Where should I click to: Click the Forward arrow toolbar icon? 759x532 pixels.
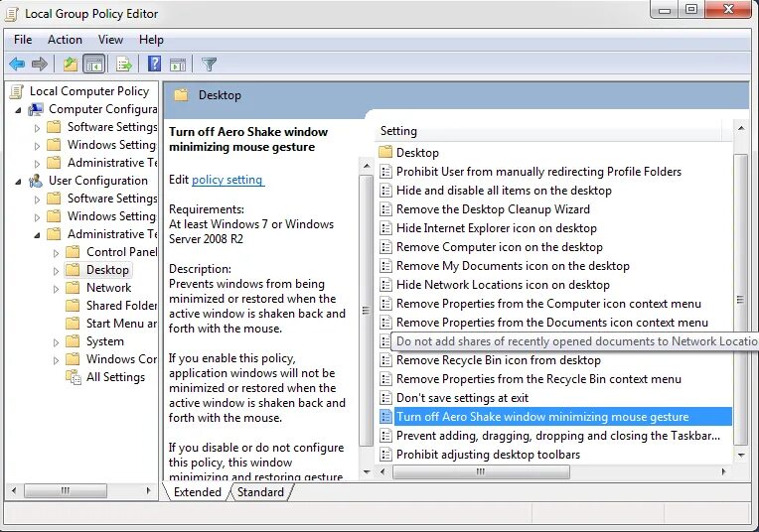(39, 64)
